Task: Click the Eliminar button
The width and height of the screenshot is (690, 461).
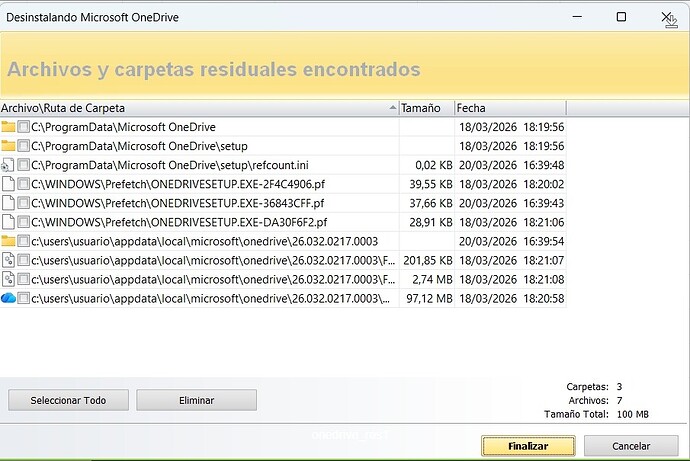Action: pyautogui.click(x=196, y=400)
